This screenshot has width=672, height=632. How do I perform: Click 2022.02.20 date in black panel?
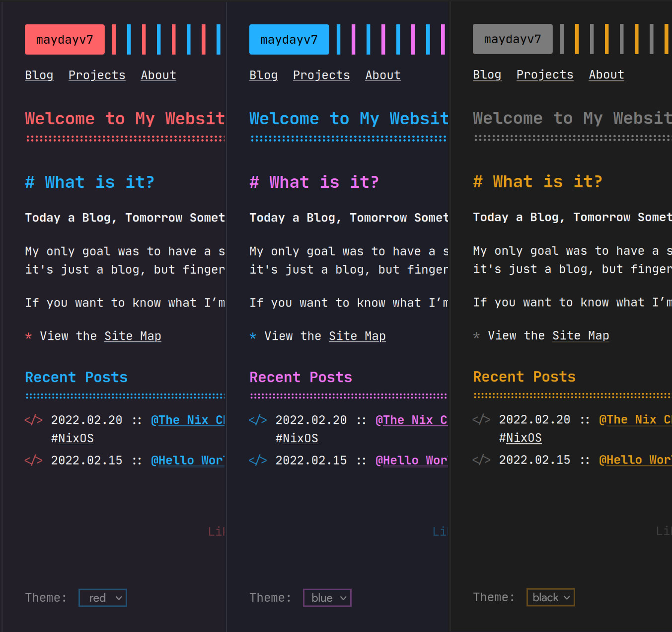pyautogui.click(x=535, y=420)
